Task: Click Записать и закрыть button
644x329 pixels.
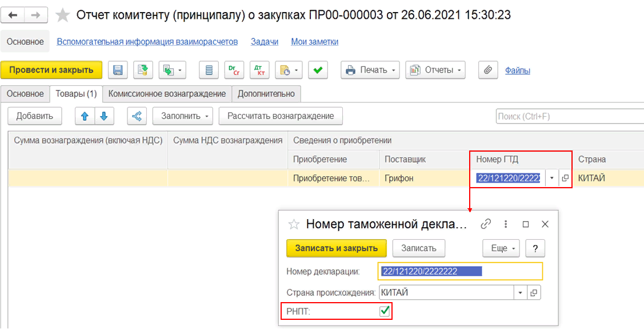Action: (336, 248)
